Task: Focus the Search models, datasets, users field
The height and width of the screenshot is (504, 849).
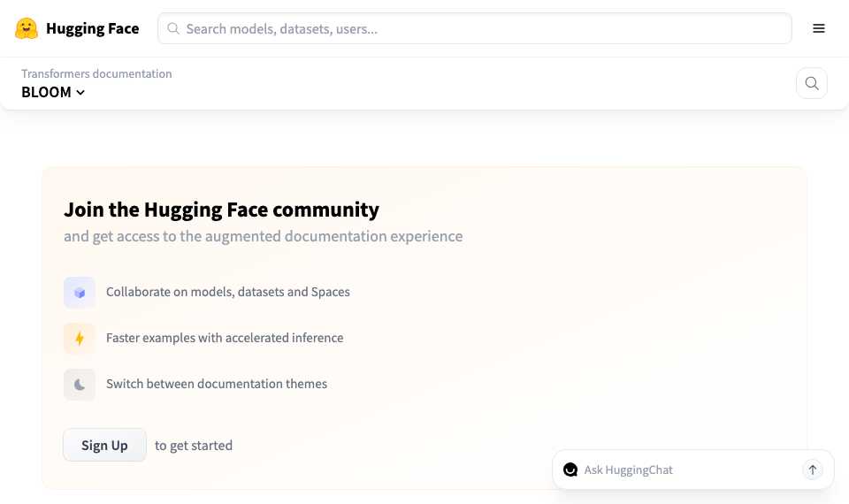Action: (474, 28)
